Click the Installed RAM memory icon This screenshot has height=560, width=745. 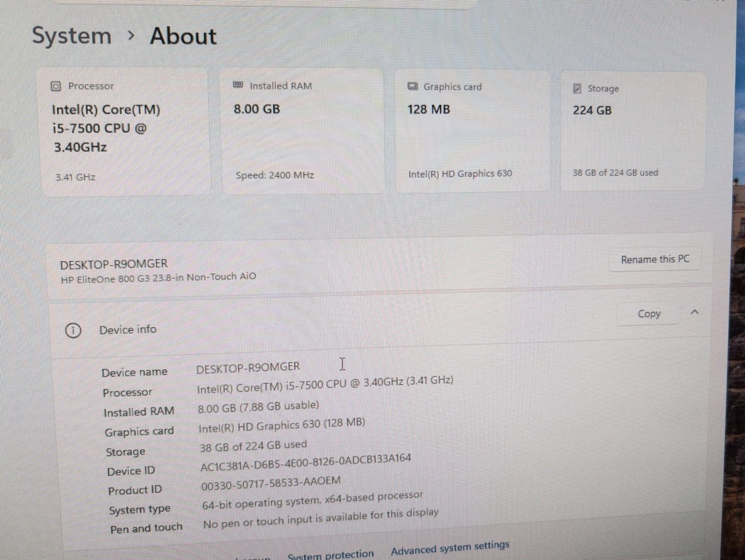click(238, 85)
